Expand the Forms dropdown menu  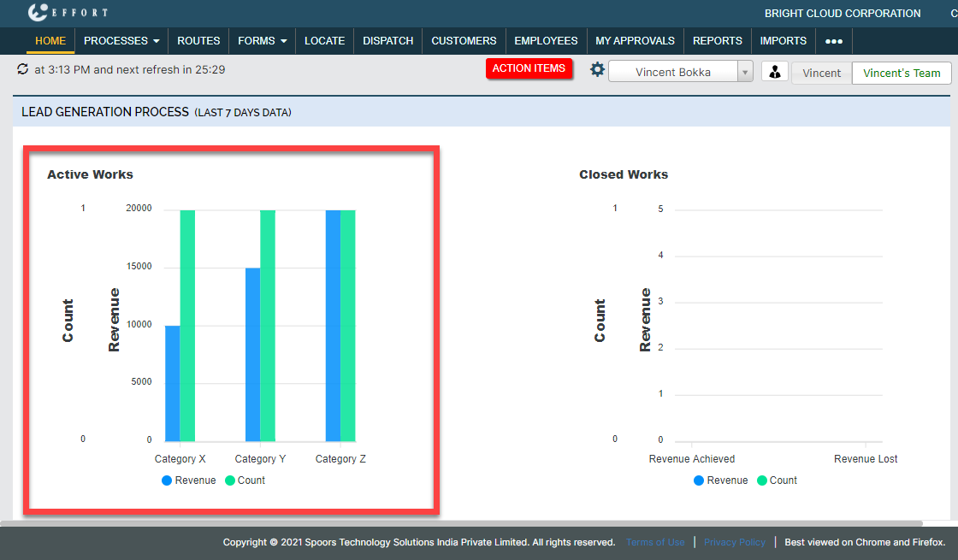tap(262, 41)
